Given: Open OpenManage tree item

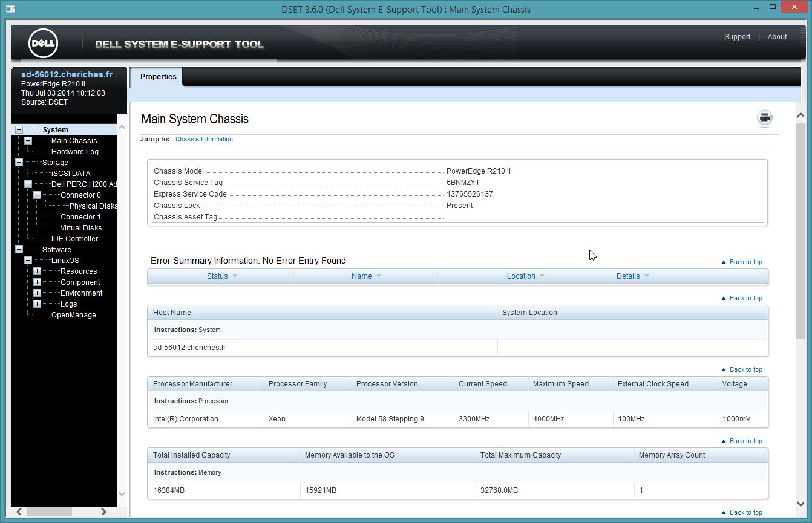Looking at the screenshot, I should [x=73, y=315].
